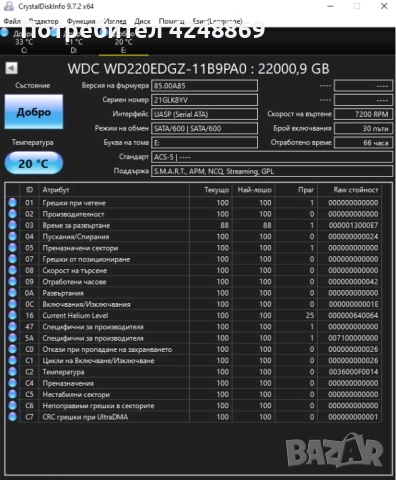Select disk C: tab at 33 °C

coord(24,42)
